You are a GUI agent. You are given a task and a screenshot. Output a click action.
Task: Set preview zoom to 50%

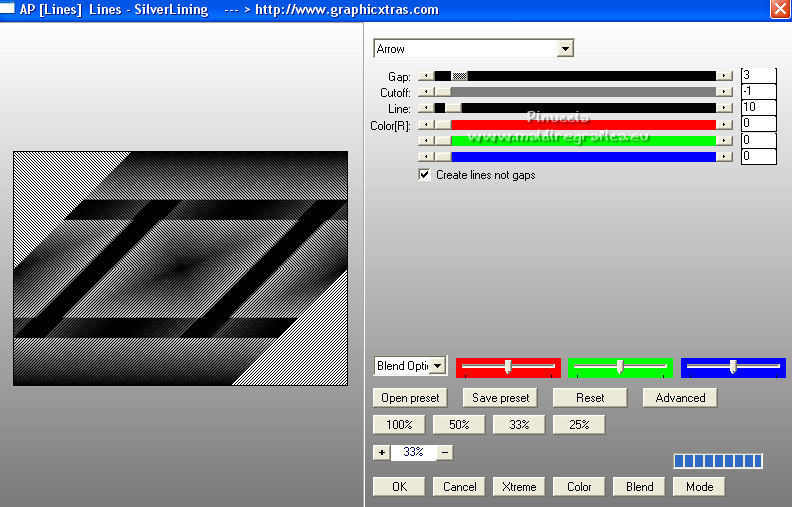pyautogui.click(x=459, y=425)
